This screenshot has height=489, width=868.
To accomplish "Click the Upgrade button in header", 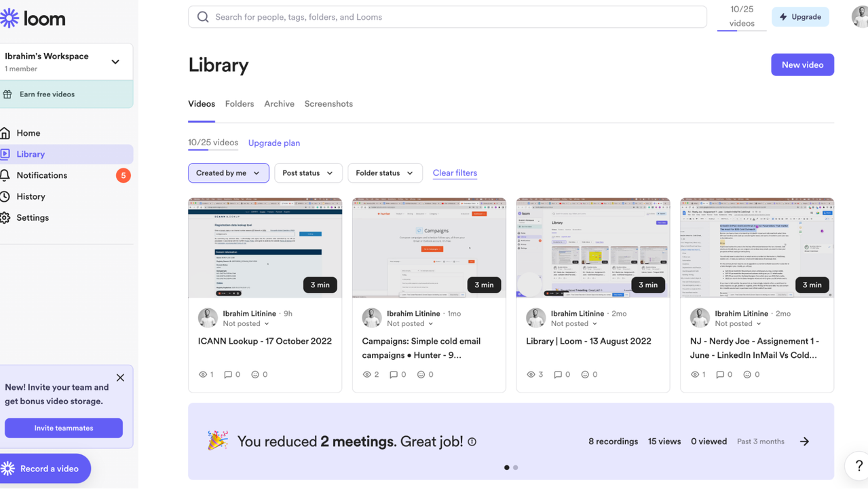I will [800, 17].
